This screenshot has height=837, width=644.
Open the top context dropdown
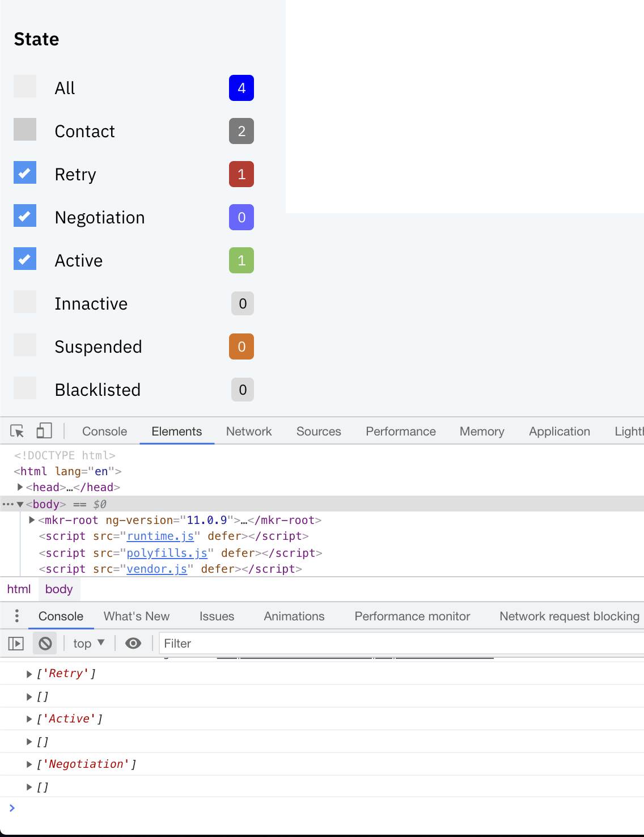pos(89,643)
